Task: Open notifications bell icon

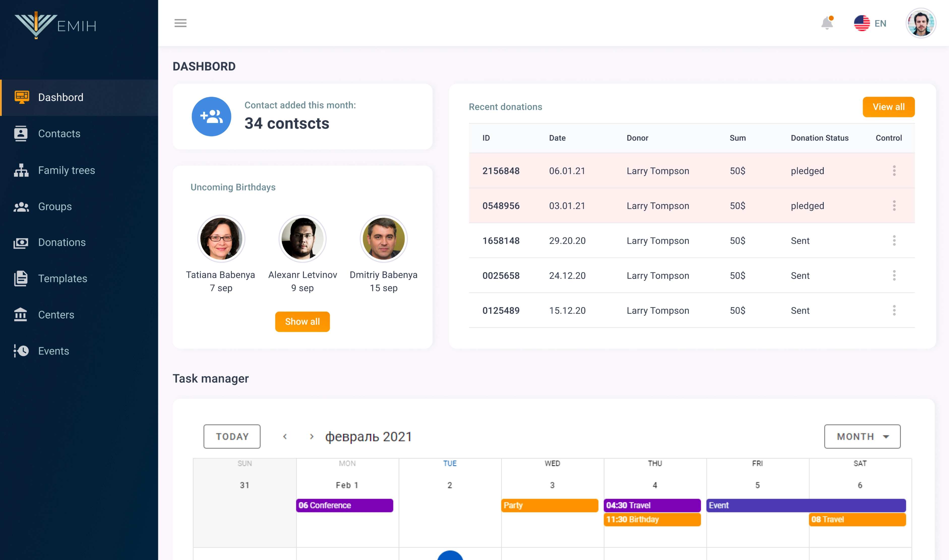Action: pos(827,23)
